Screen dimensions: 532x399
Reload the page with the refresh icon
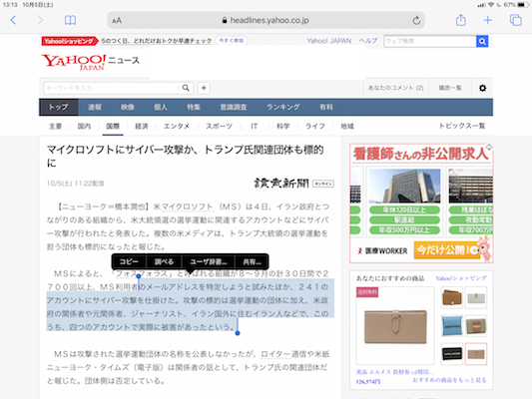[x=416, y=20]
